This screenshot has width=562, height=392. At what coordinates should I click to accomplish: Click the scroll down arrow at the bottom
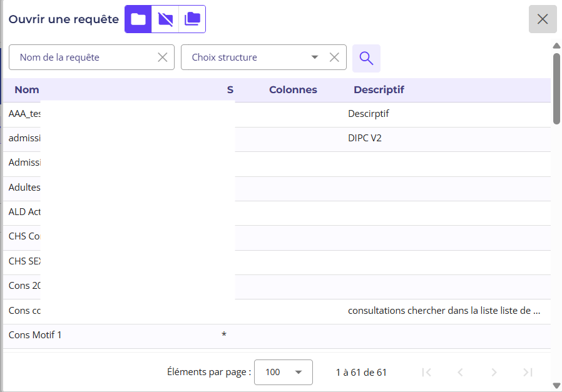(556, 386)
